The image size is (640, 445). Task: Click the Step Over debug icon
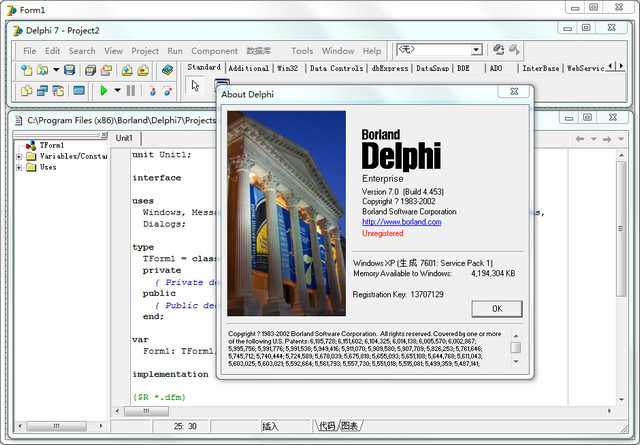[x=168, y=91]
